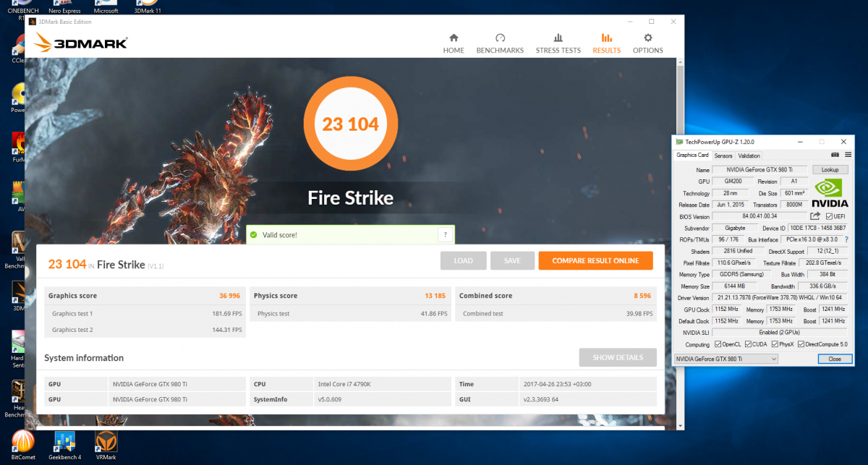This screenshot has width=868, height=465.
Task: Toggle the OpenCL checkbox in GPU-Z
Action: 718,344
